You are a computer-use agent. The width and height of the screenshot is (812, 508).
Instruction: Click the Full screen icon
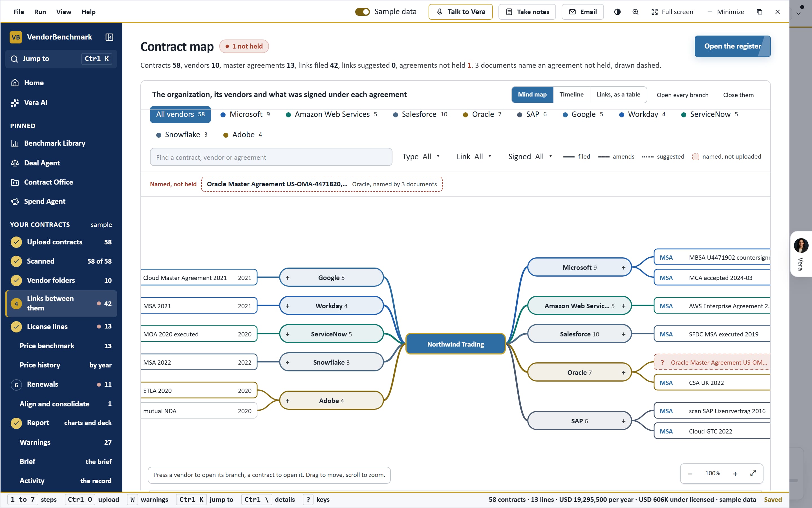654,12
